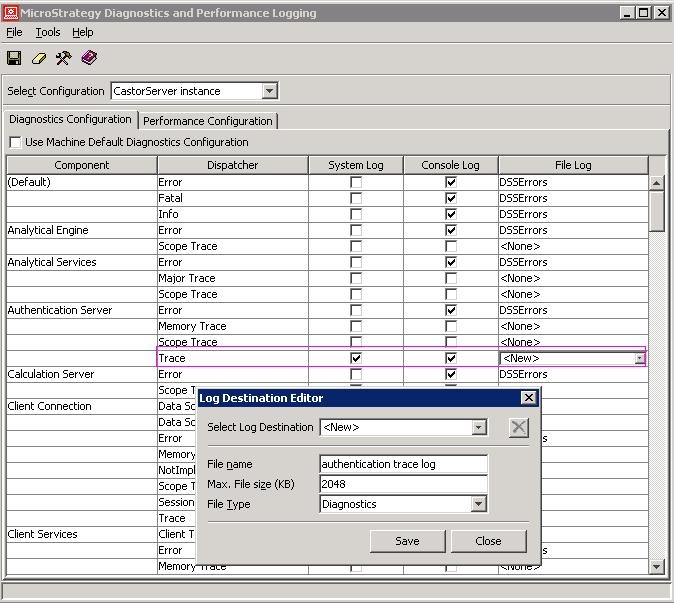Screen dimensions: 674x603
Task: Enable Use Machine Default Diagnostics Configuration
Action: [x=15, y=142]
